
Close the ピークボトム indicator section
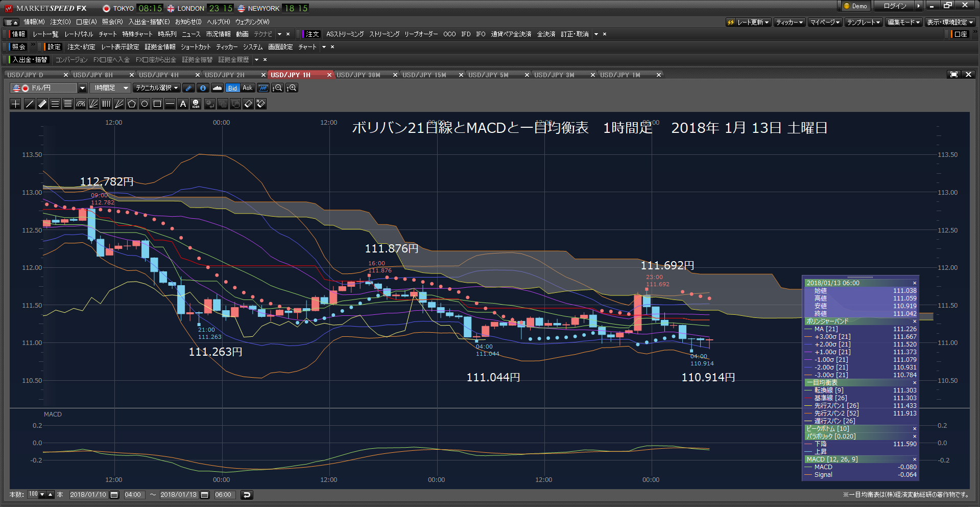915,429
